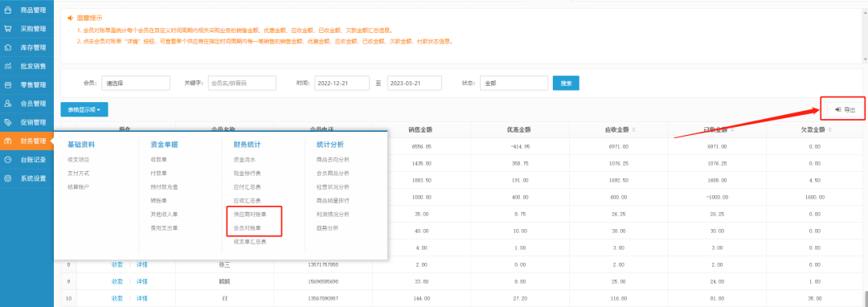Viewport: 868px width, 307px height.
Task: Sort table by 应收金额 column arrows
Action: (634, 130)
